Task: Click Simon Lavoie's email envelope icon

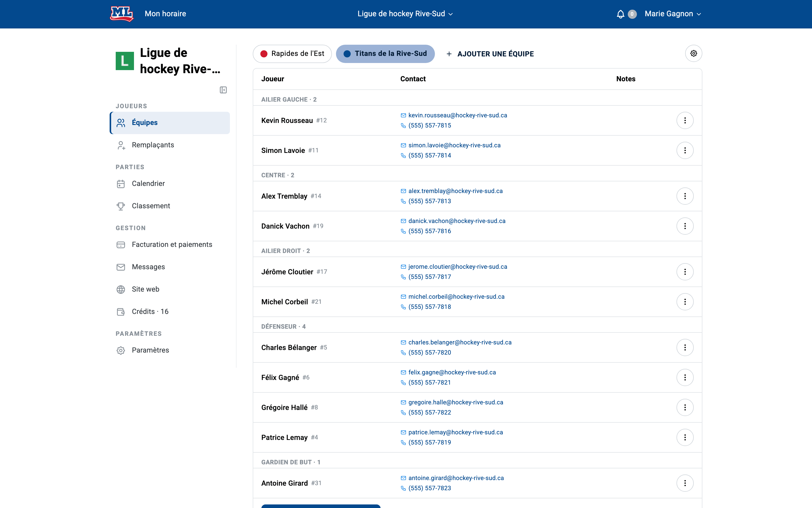Action: click(403, 146)
